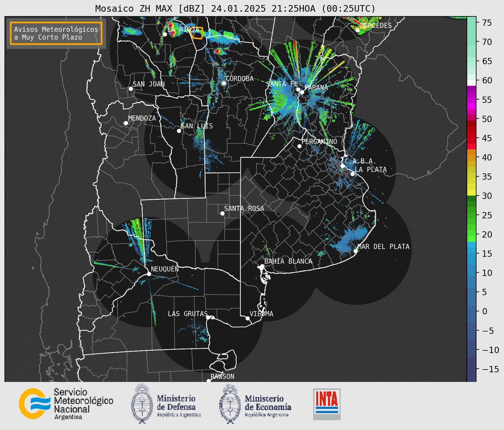Click the light blue 15 dBZ color band
The image size is (504, 430).
[471, 251]
